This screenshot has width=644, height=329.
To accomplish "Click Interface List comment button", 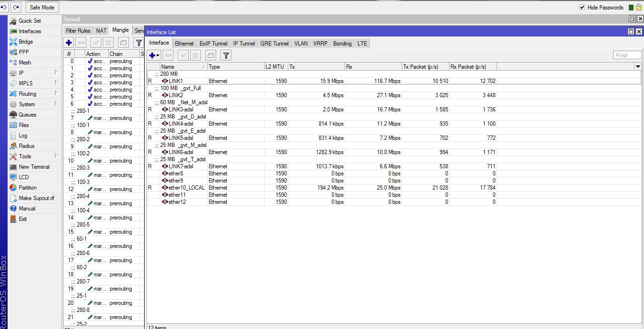I will 211,55.
